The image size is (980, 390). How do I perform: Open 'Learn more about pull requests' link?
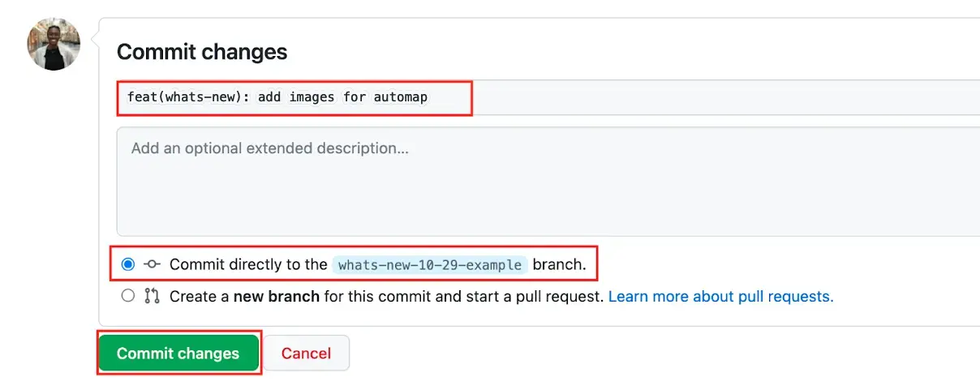[720, 297]
